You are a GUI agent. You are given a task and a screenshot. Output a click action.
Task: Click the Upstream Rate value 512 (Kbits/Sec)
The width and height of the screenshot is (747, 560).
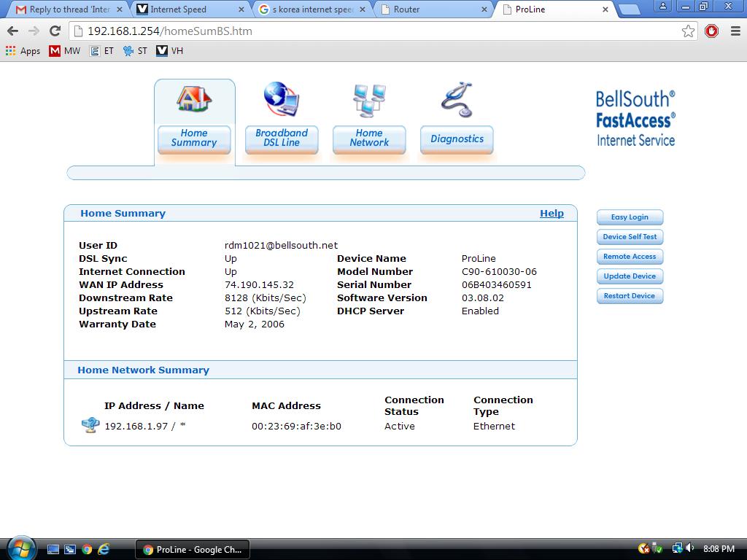(x=263, y=311)
